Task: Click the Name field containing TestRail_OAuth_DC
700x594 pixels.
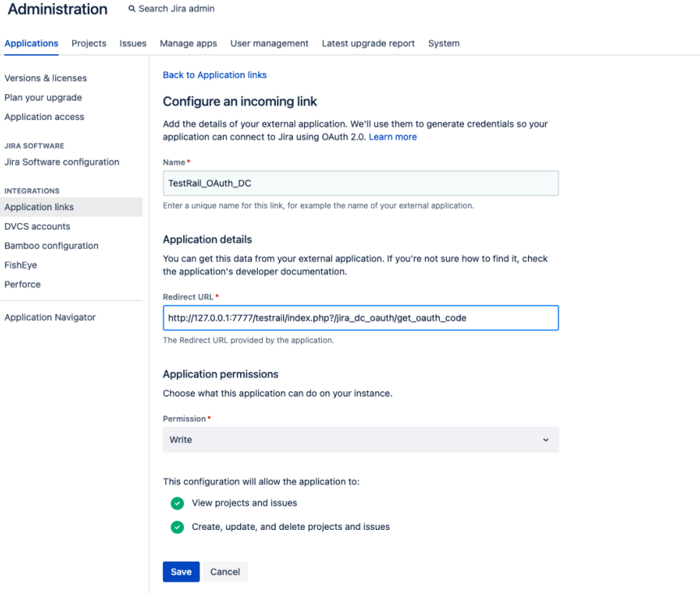Action: pyautogui.click(x=361, y=183)
